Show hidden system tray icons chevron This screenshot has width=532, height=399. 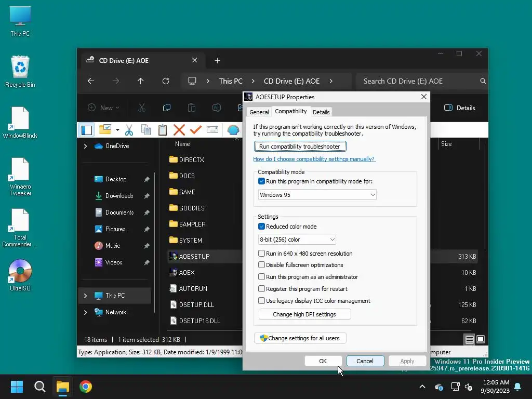click(x=422, y=387)
